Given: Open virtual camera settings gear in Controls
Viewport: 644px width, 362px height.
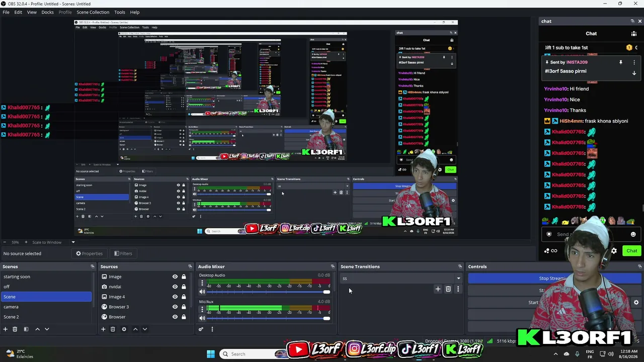Looking at the screenshot, I should [636, 303].
